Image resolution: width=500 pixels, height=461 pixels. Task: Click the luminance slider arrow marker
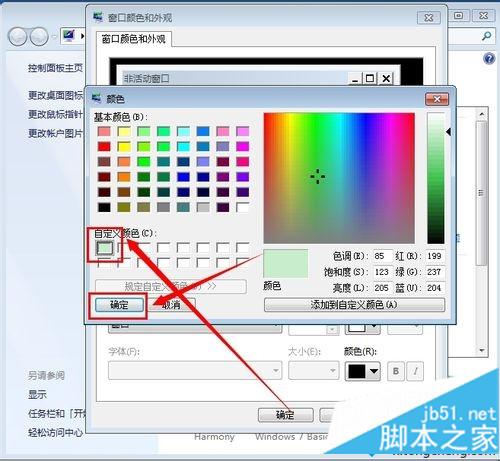tap(449, 132)
